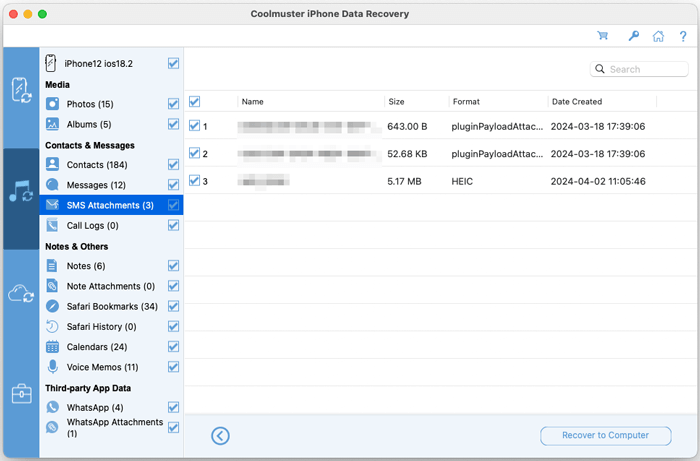Select recover from iTunes backup sidebar mode
Viewport: 700px width, 461px height.
[21, 191]
